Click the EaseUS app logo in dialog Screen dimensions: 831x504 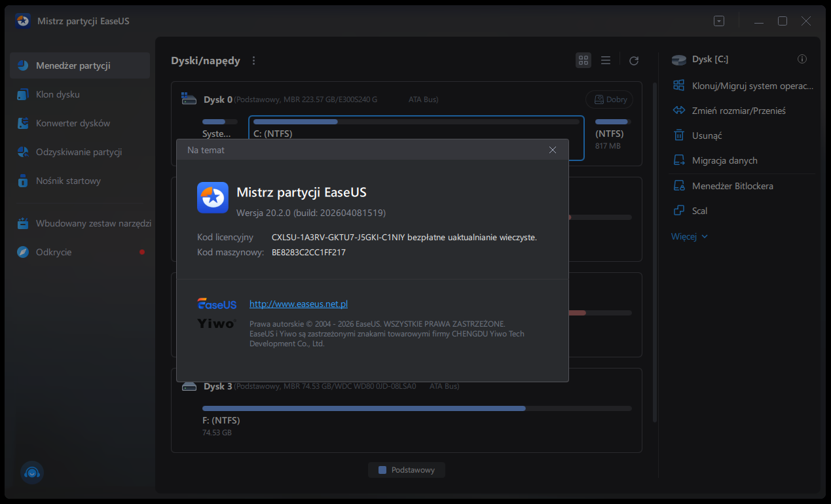213,198
